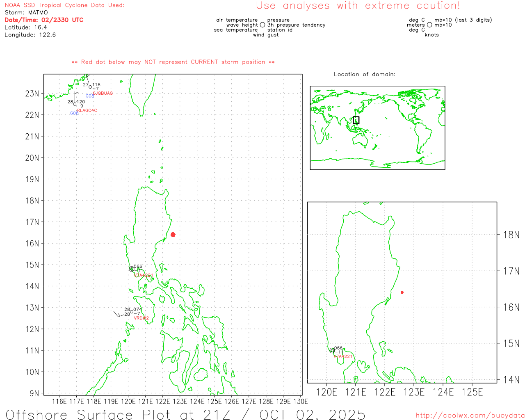
Task: Click the 'Storm: MATMO' label
Action: (26, 13)
